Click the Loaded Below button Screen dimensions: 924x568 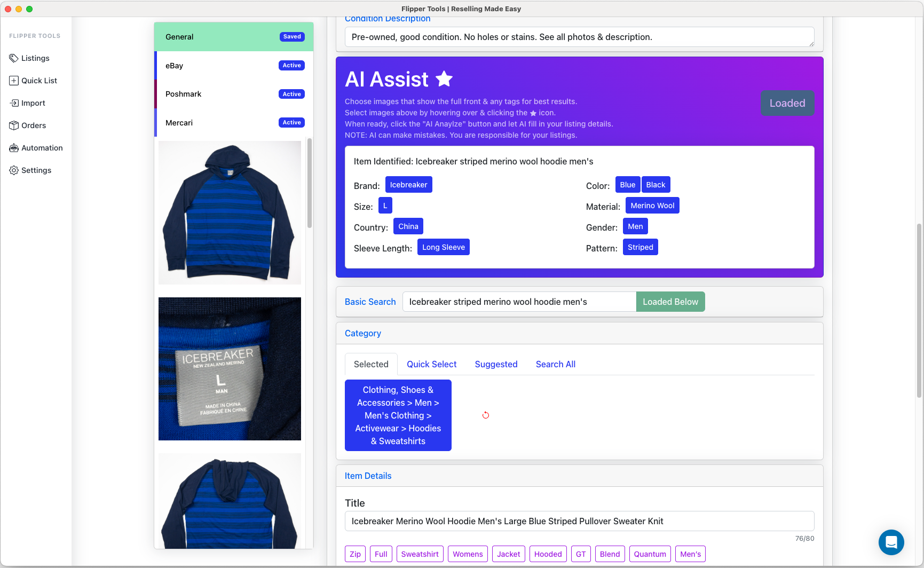click(x=670, y=302)
